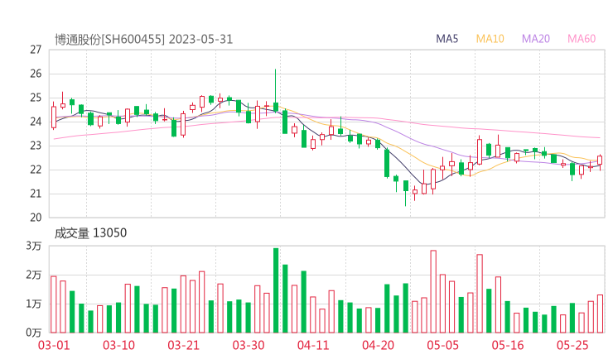Click the 04-11 date label
The height and width of the screenshot is (364, 613).
(313, 345)
